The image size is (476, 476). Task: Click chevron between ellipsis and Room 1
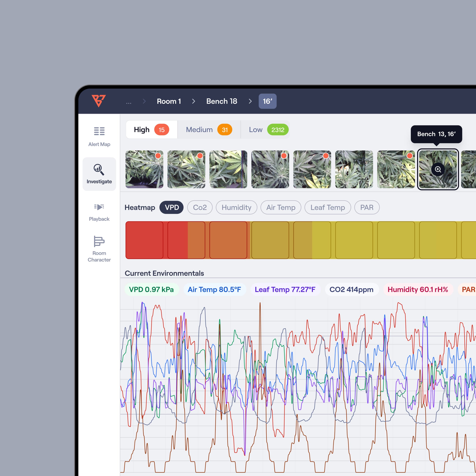[x=144, y=101]
